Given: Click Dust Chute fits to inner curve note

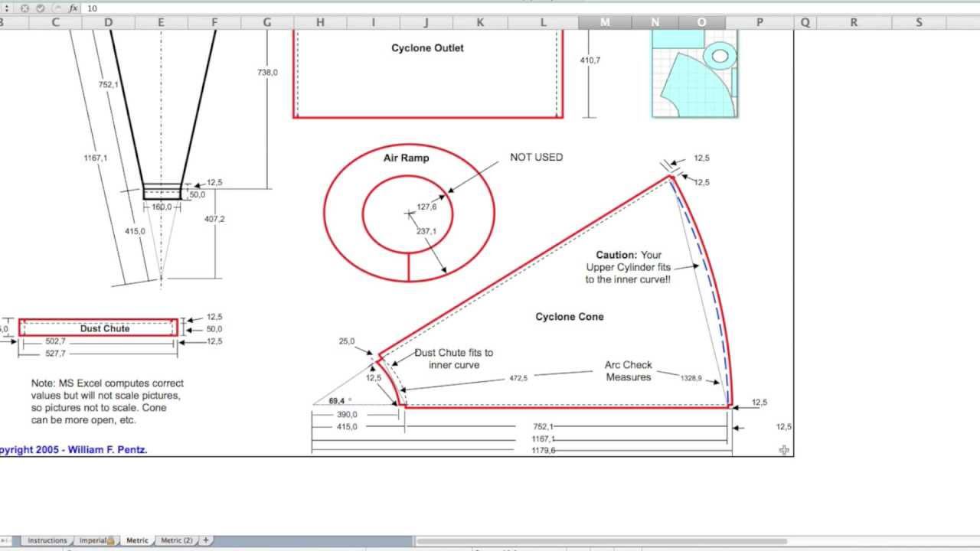Looking at the screenshot, I should pyautogui.click(x=454, y=359).
